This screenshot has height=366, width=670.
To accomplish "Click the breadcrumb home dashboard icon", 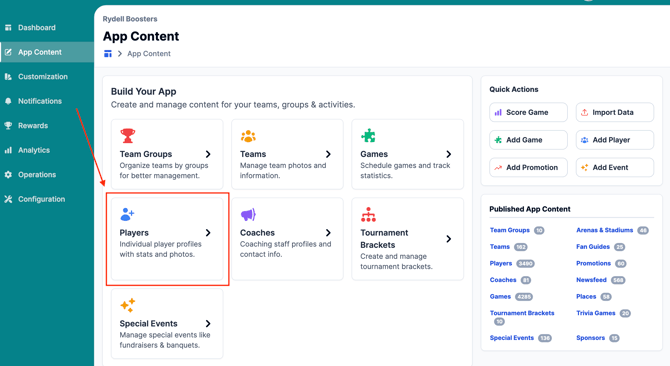I will 108,53.
